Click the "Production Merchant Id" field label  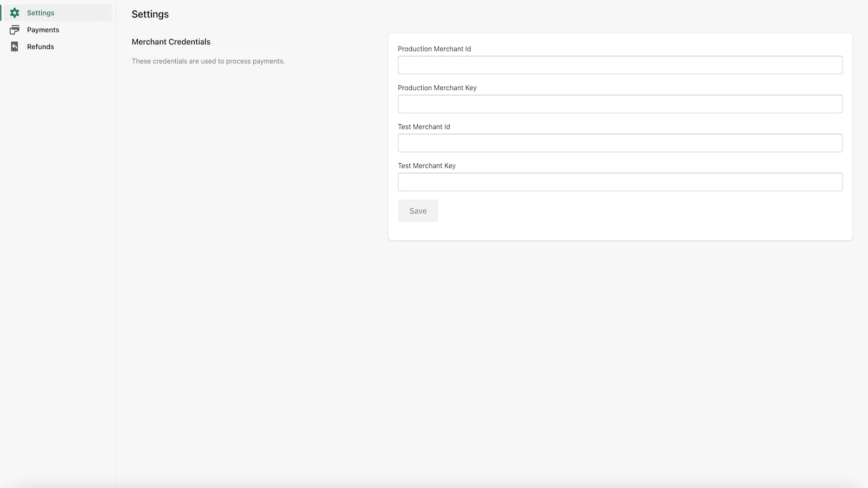click(x=434, y=49)
